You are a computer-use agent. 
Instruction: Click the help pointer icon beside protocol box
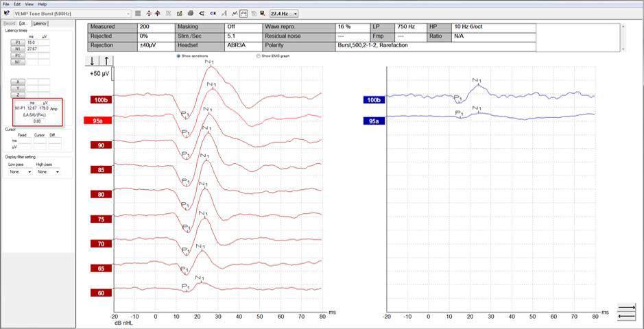click(5, 14)
